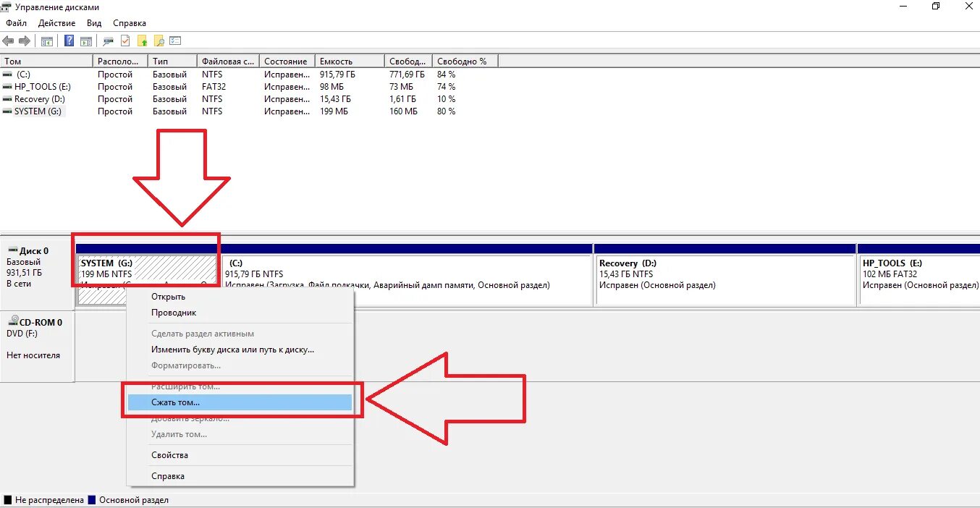Click the folder with magnifier icon

pos(159,41)
